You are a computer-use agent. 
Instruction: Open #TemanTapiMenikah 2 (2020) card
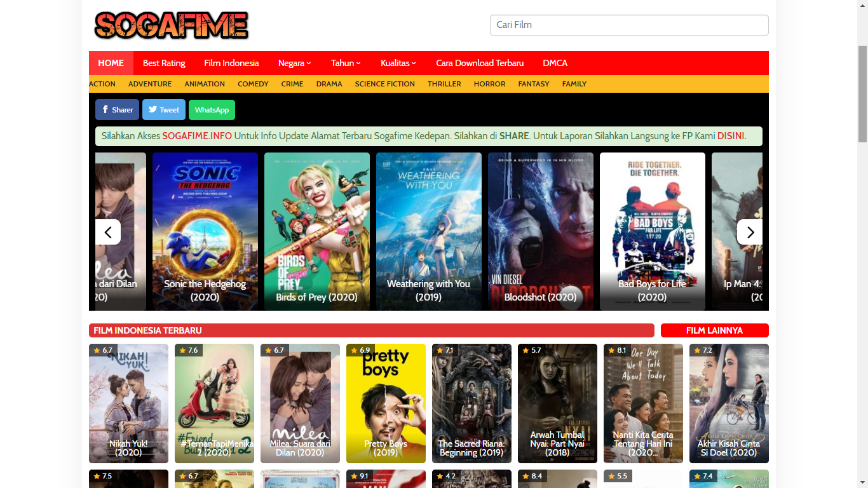(x=214, y=403)
